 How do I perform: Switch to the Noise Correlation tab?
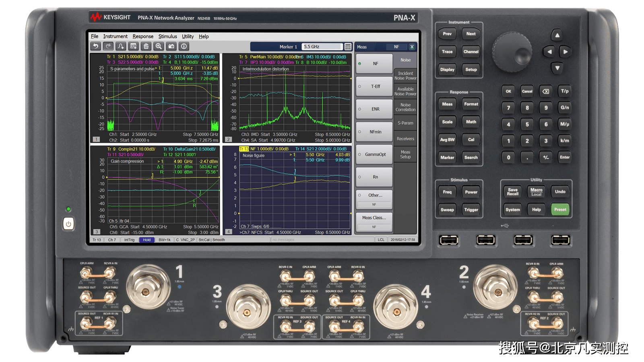point(405,107)
